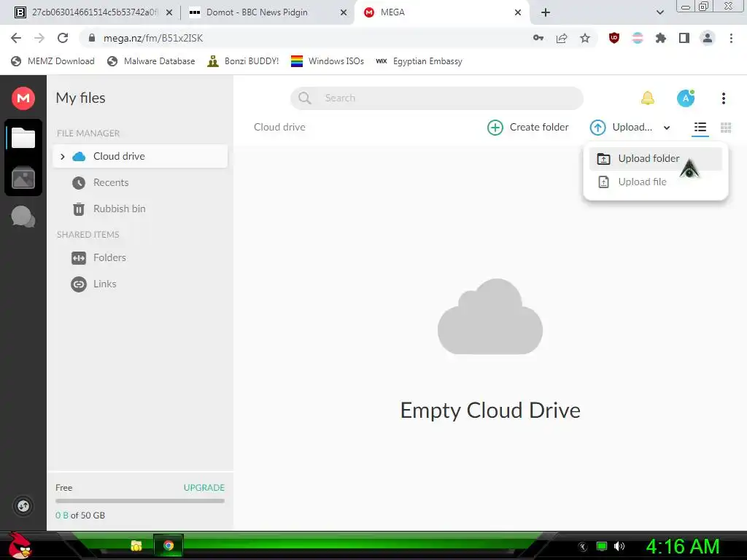This screenshot has width=747, height=560.
Task: Open the file explorer taskbar icon
Action: pyautogui.click(x=136, y=545)
